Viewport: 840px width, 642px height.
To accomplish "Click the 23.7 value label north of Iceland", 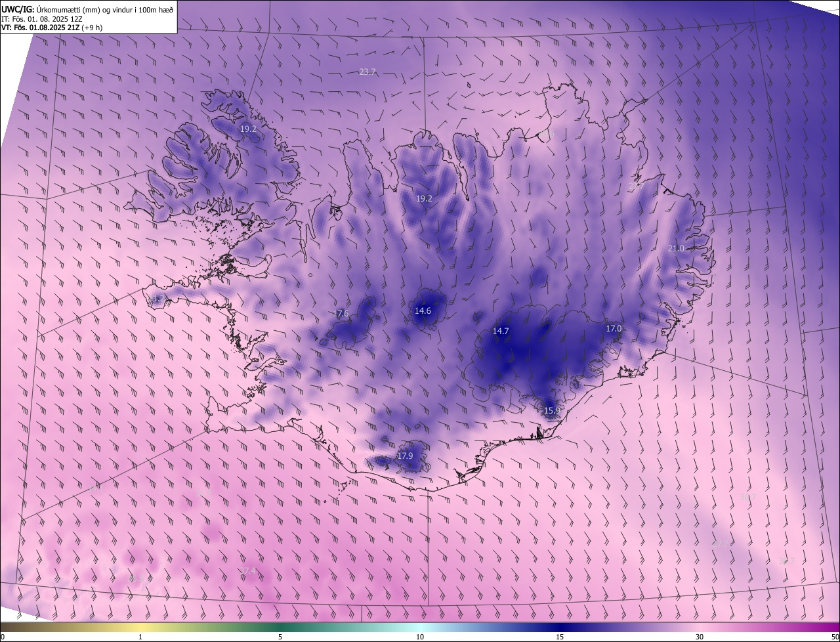I will coord(367,72).
